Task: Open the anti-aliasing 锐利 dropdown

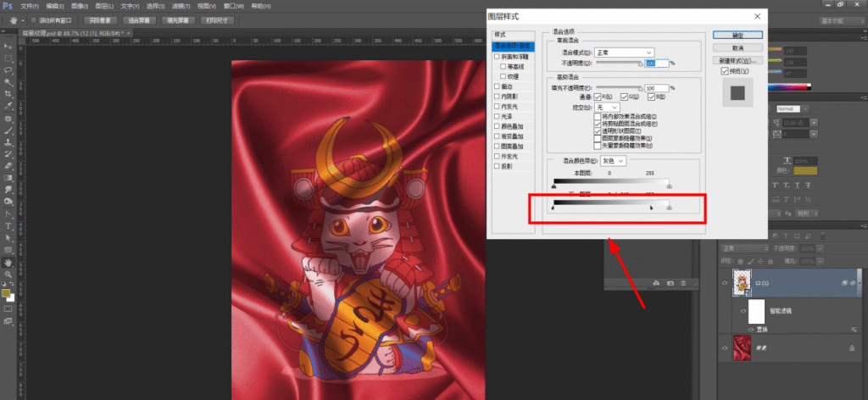Action: tap(809, 214)
